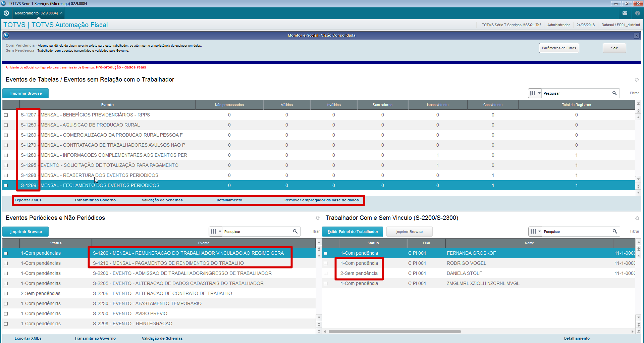
Task: Click the Sair button
Action: pos(614,48)
